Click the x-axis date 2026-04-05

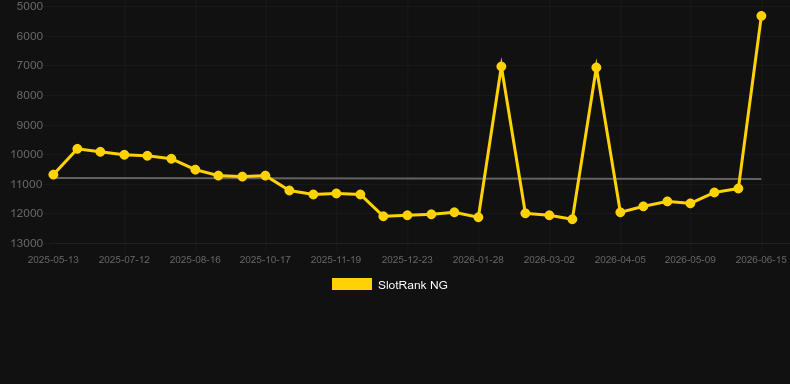coord(620,260)
